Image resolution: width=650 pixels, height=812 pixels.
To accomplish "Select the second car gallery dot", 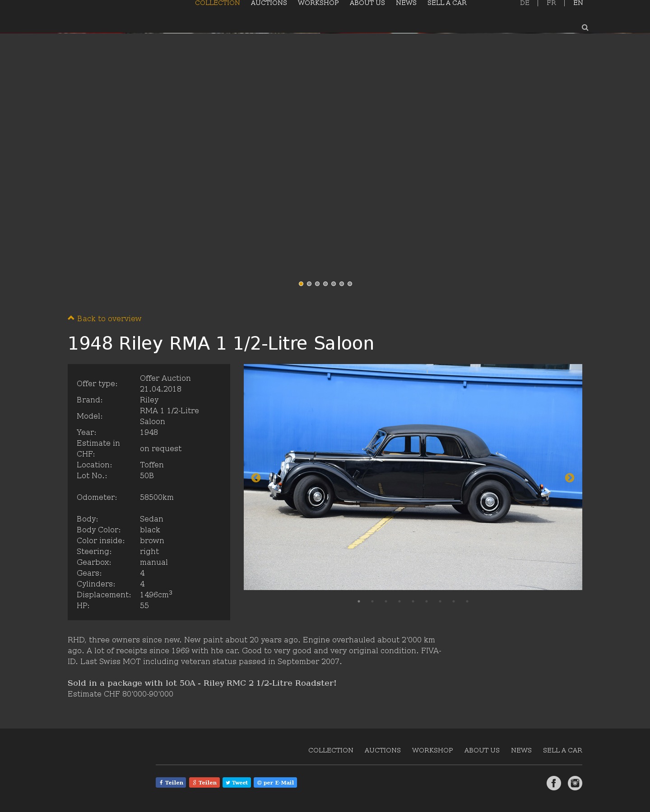I will pos(372,601).
